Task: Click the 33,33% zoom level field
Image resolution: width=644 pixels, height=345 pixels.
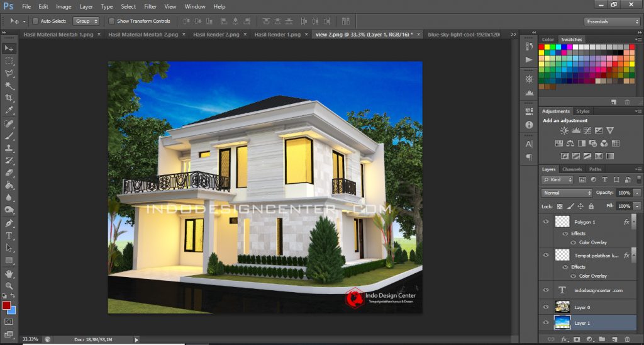Action: (x=30, y=339)
